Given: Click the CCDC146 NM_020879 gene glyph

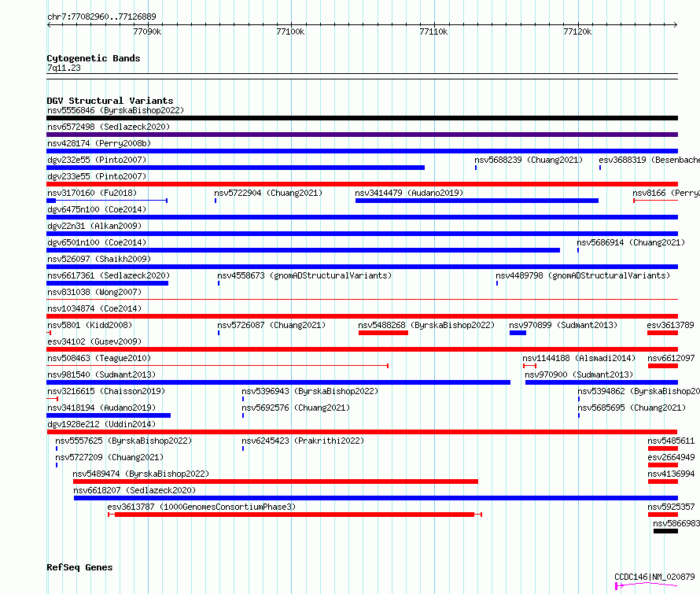Looking at the screenshot, I should 647,585.
